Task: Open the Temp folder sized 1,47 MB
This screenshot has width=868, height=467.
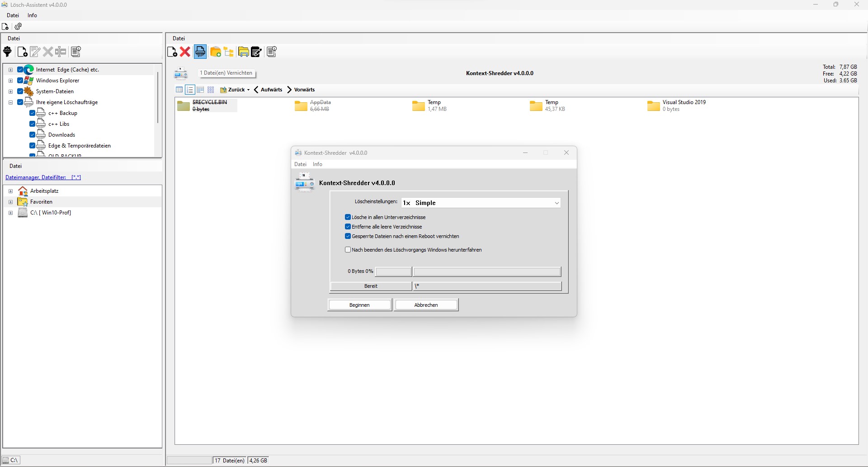Action: pos(429,105)
